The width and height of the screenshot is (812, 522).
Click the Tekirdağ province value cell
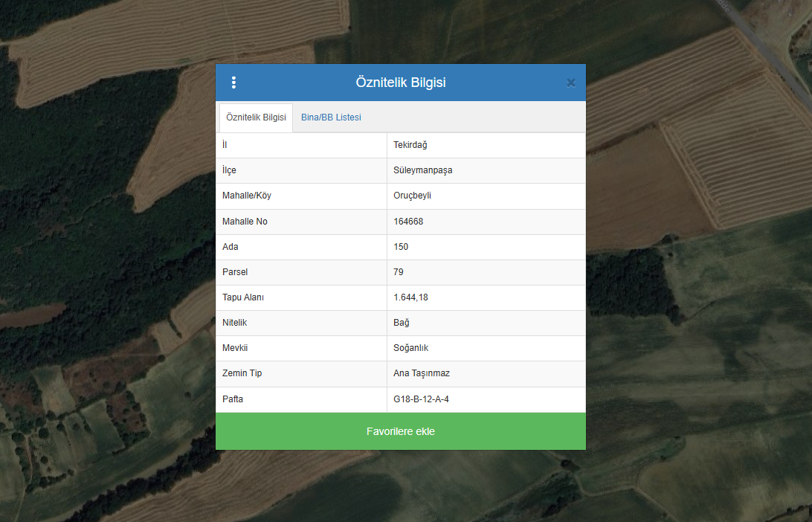coord(410,145)
